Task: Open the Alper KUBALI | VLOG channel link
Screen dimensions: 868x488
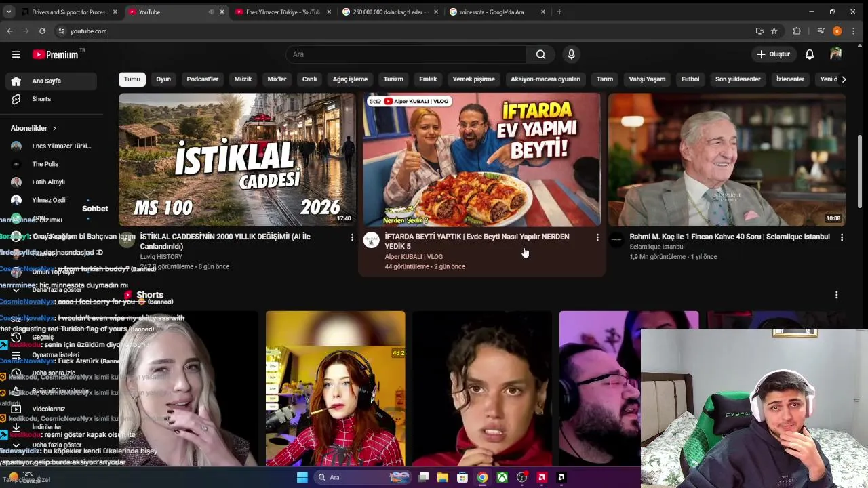Action: 414,257
